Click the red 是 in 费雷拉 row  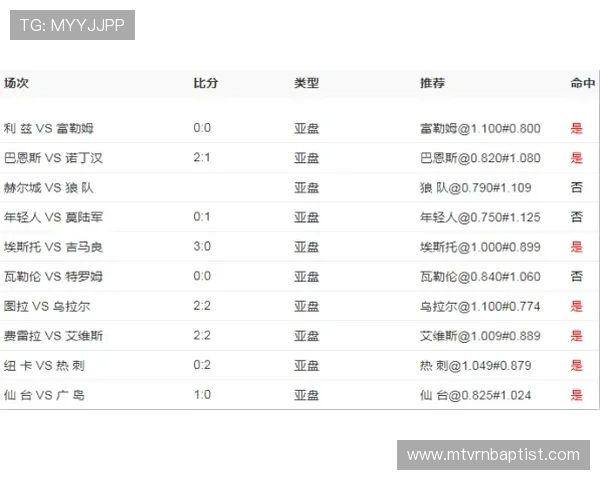[577, 336]
